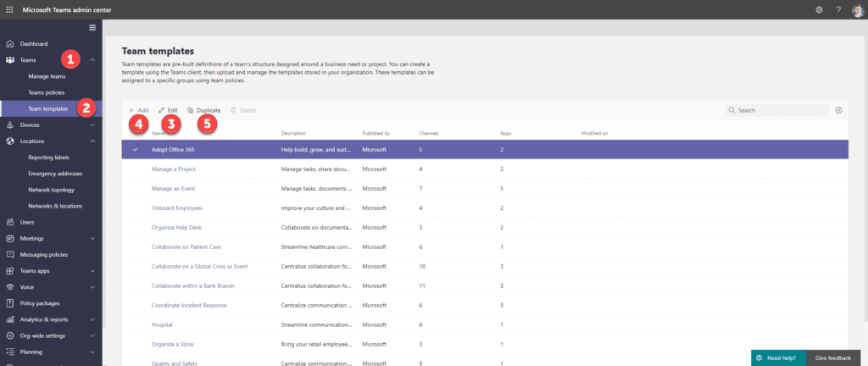Click the table column settings gear

click(x=838, y=110)
